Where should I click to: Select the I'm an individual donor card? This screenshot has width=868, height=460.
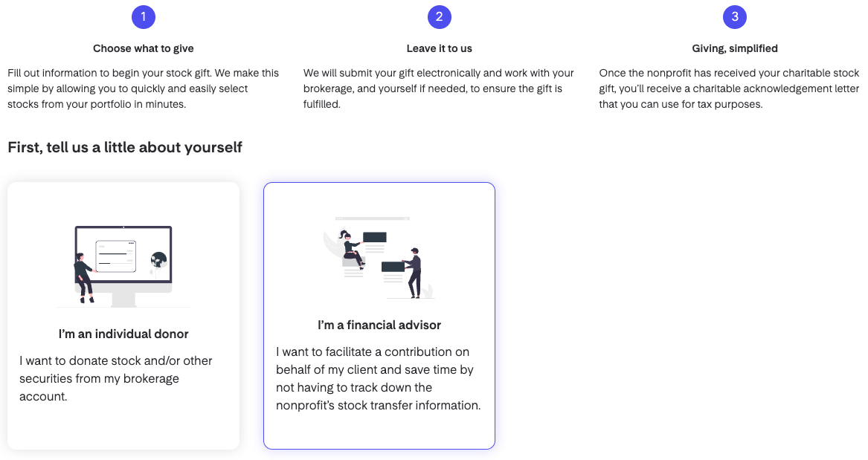tap(123, 314)
